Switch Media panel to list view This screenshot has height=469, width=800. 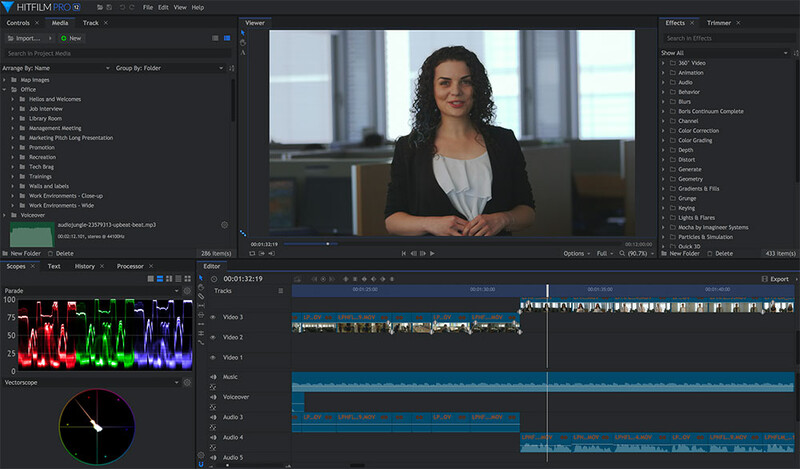[215, 38]
